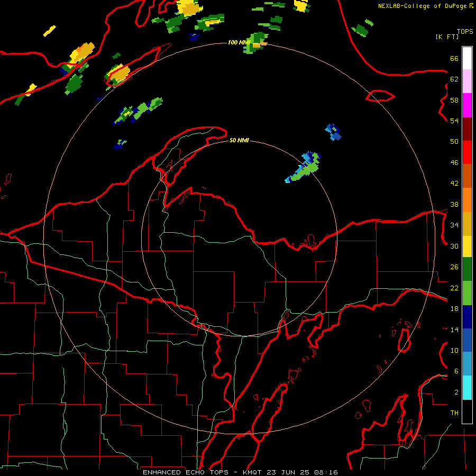Click the light blue legend swatch
Screen dimensions: 476x476
click(x=467, y=363)
